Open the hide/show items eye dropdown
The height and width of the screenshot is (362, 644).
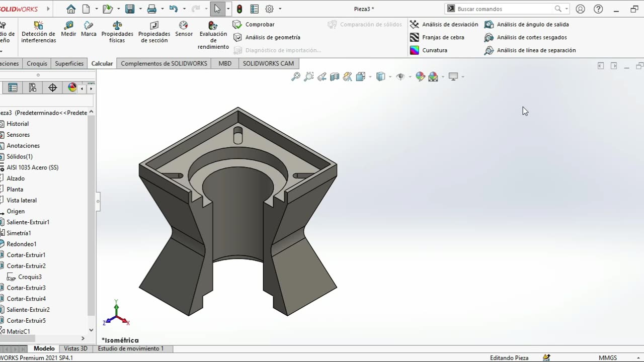point(410,77)
